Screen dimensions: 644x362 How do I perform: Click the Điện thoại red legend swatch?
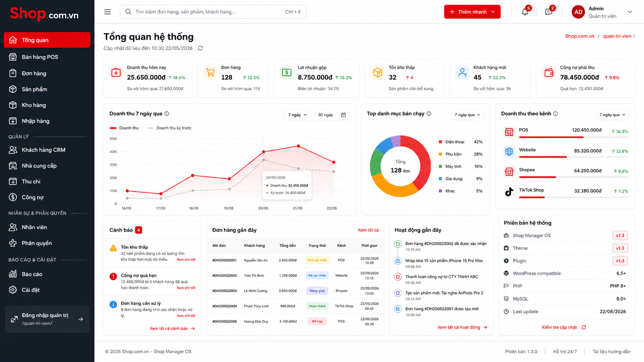click(x=440, y=142)
